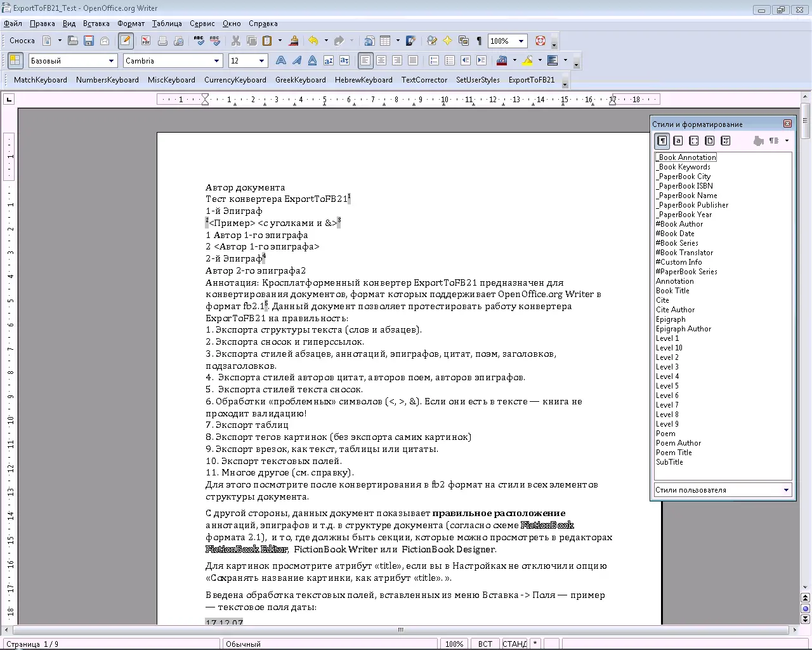Open a file with the Open folder icon
This screenshot has height=650, width=812.
[73, 41]
